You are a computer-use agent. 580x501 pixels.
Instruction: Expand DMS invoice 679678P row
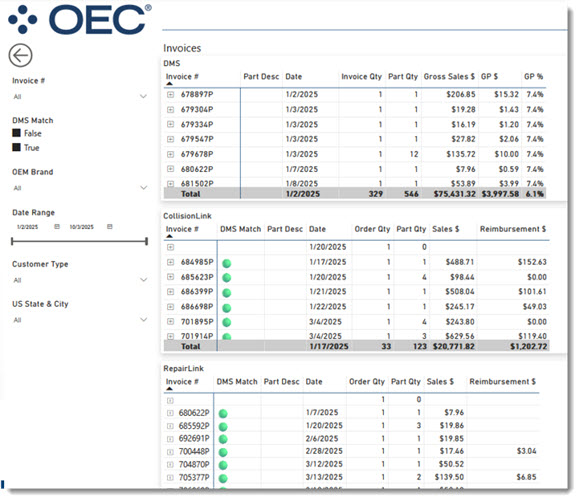[170, 154]
